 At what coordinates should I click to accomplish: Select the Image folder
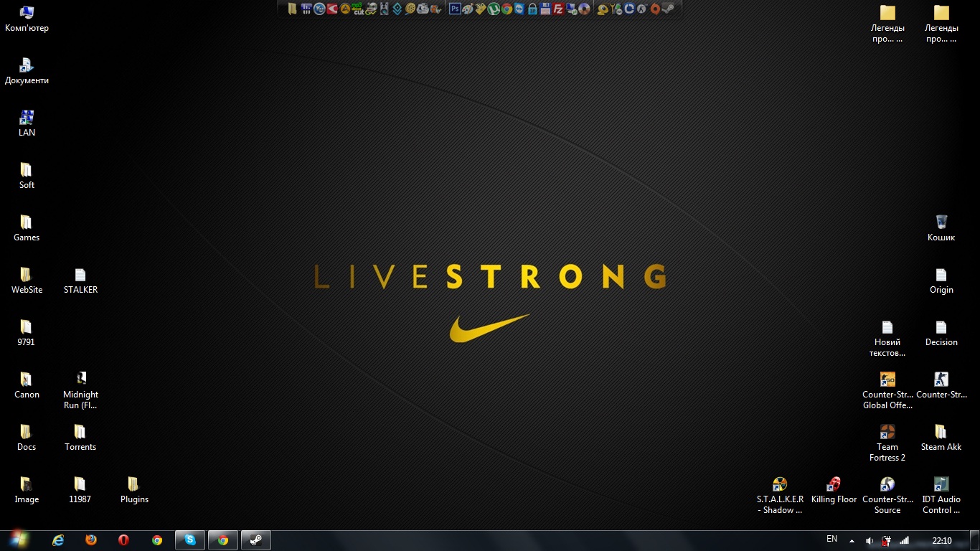click(x=27, y=490)
